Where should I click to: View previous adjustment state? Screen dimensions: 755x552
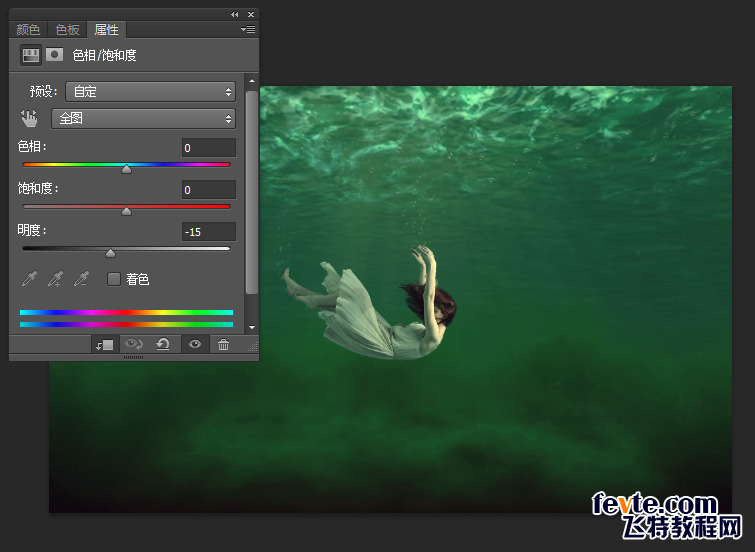(133, 344)
